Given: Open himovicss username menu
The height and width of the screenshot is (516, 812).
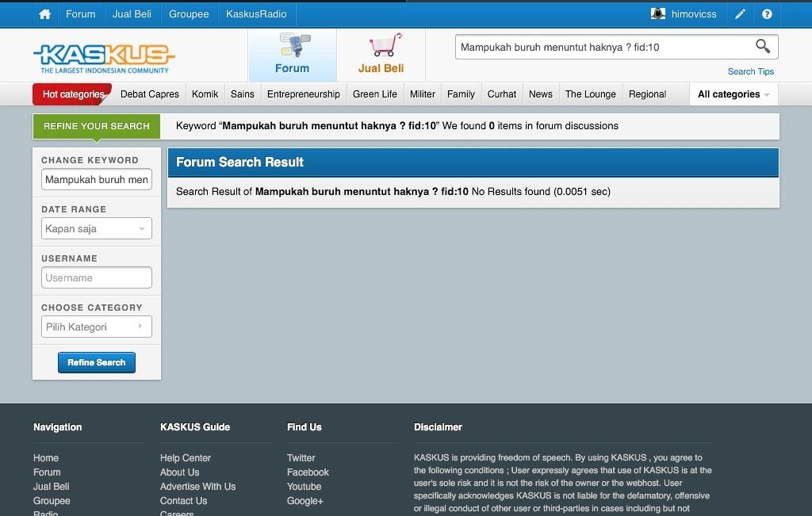Looking at the screenshot, I should [694, 14].
